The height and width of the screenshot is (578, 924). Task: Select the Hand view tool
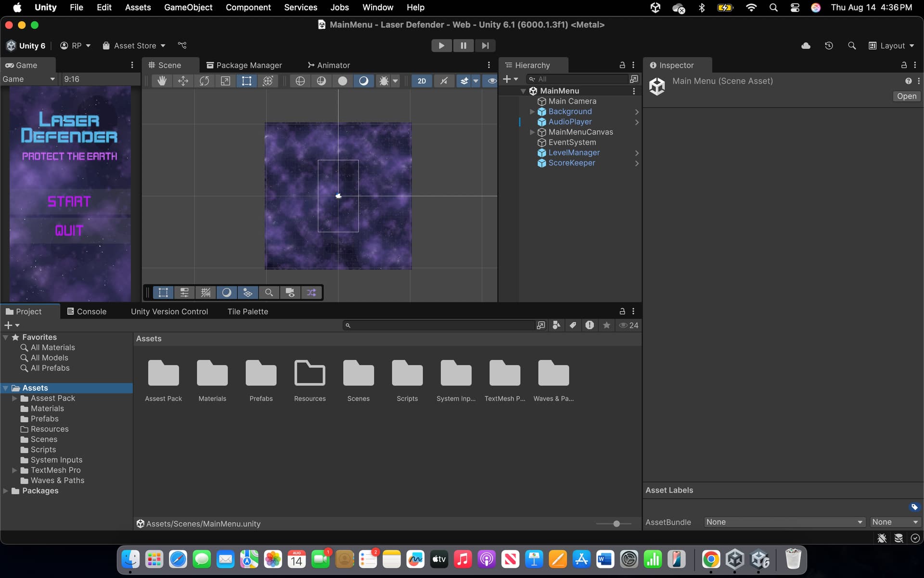coord(162,81)
